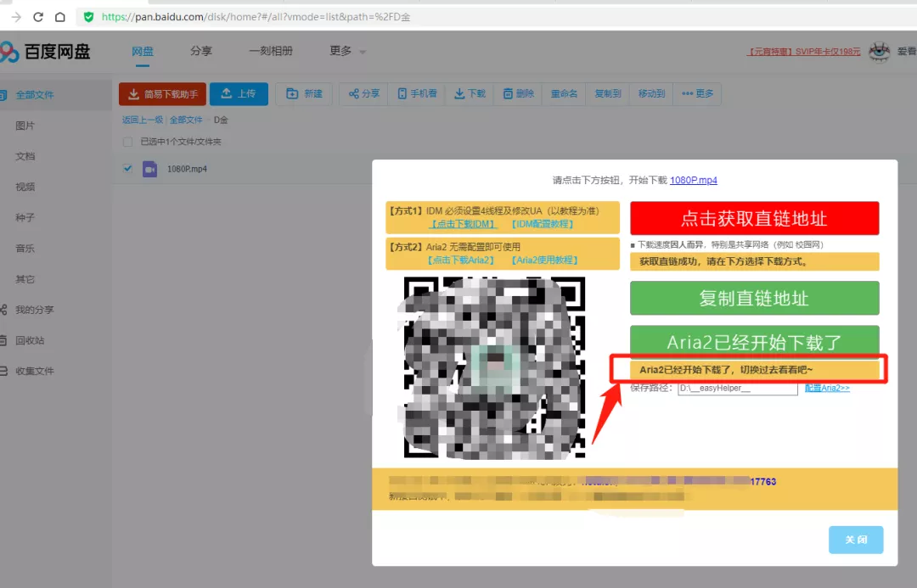Screen dimensions: 917x588
Task: Click the SVIP年卡 promotion link
Action: tap(803, 52)
